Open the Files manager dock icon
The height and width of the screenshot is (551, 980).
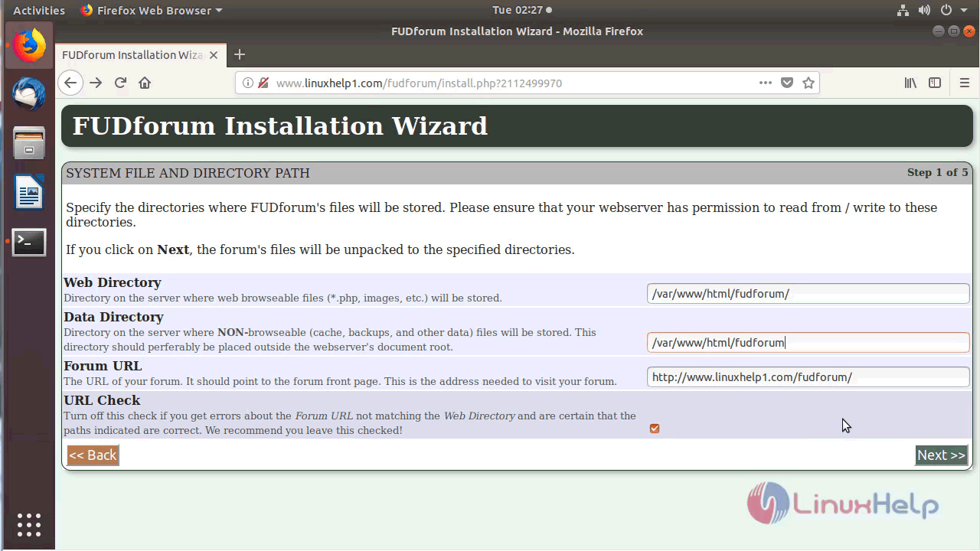[29, 143]
